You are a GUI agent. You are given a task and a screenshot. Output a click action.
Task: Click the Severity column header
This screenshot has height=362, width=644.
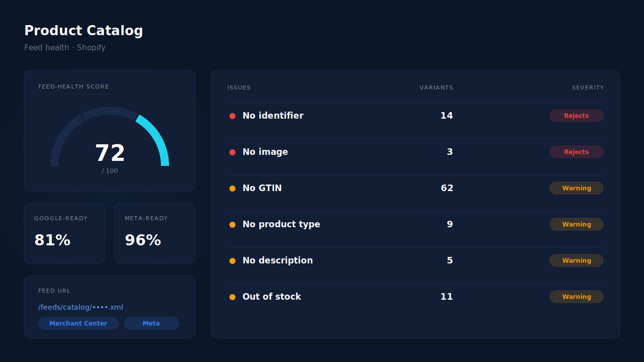pos(588,87)
